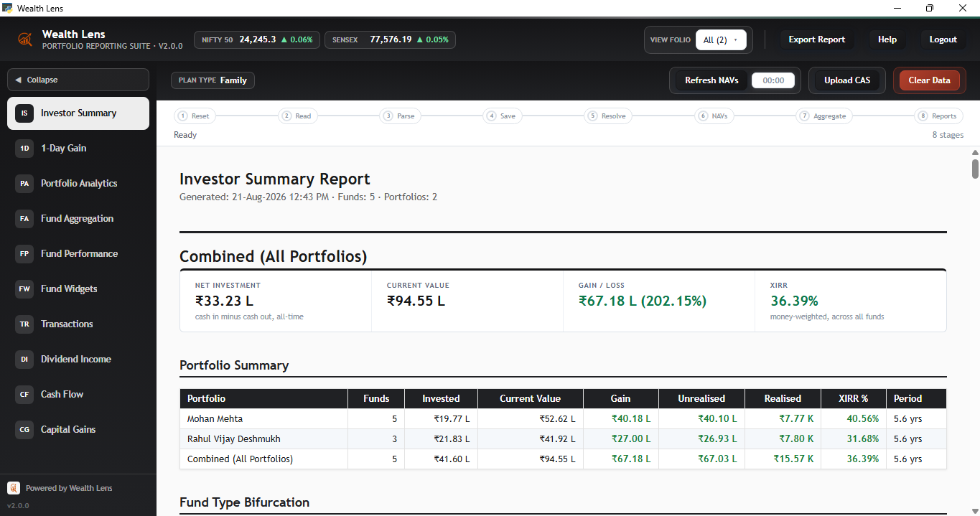Click the Mohan Mehta portfolio row name
Screen dimensions: 980x516
pos(215,419)
